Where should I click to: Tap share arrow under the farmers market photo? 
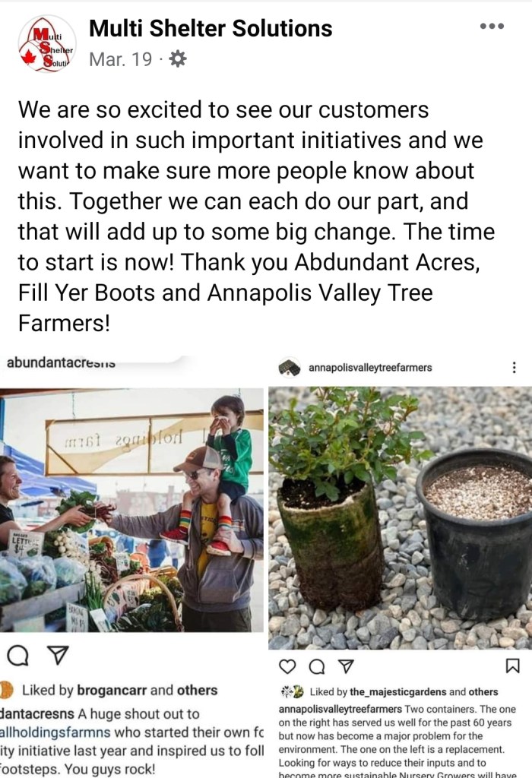click(58, 656)
